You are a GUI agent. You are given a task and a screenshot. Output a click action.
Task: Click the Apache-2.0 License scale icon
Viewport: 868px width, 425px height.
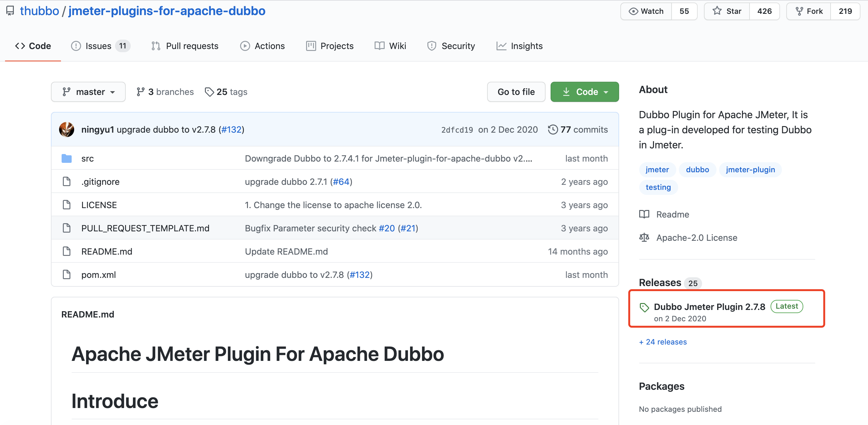click(644, 238)
